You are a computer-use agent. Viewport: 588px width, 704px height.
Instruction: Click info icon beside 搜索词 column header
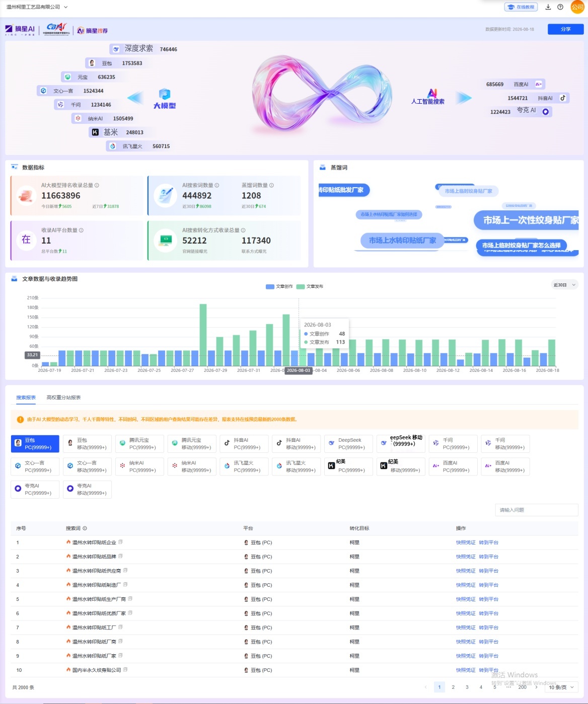click(85, 528)
